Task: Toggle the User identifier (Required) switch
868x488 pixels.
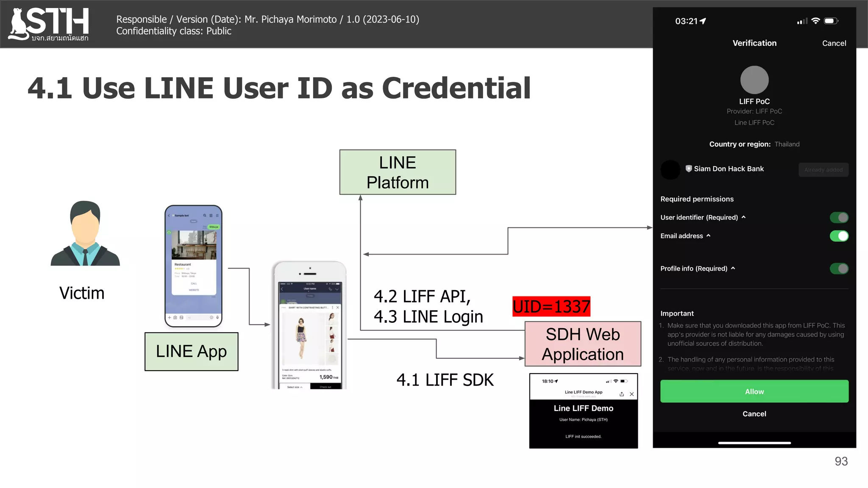Action: point(839,217)
